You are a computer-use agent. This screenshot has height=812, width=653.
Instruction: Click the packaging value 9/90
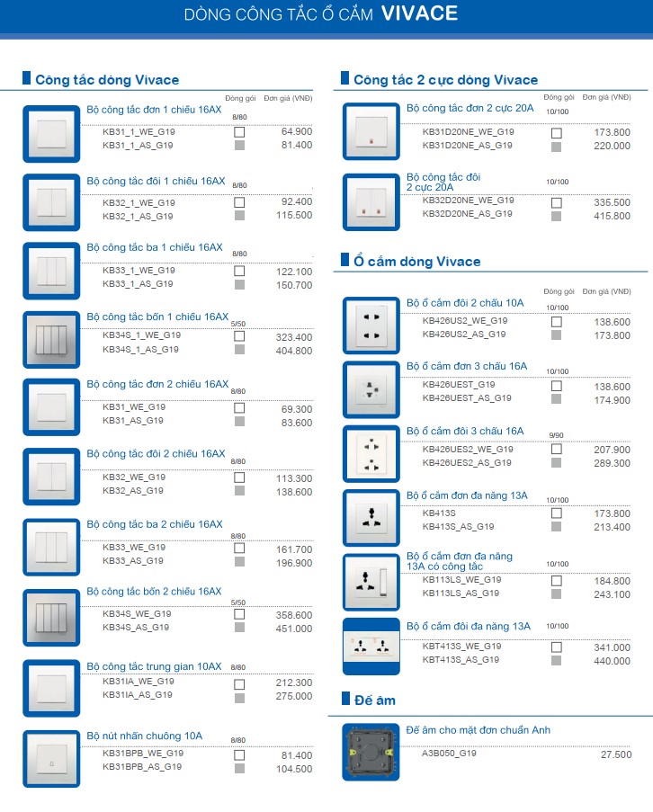coord(556,435)
